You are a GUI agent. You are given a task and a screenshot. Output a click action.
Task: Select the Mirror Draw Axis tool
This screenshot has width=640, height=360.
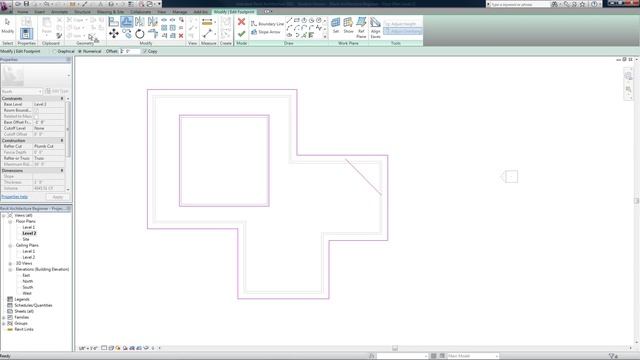tap(153, 22)
